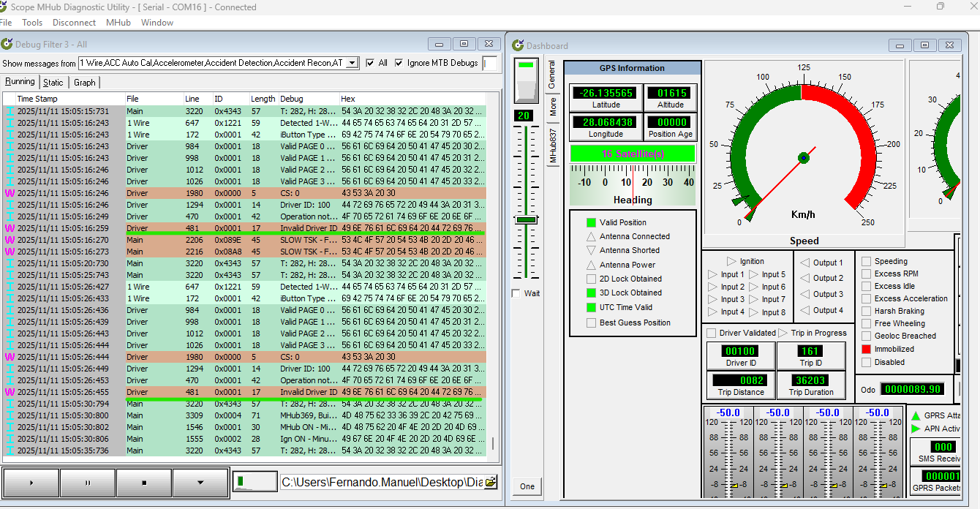
Task: Toggle the Ignore MTB Debugs checkbox
Action: tap(399, 63)
